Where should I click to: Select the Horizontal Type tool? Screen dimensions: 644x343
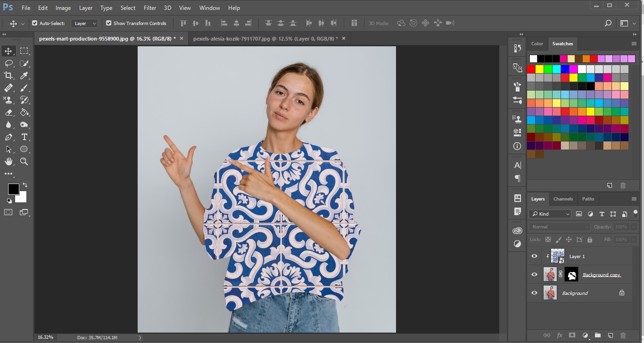(x=25, y=137)
